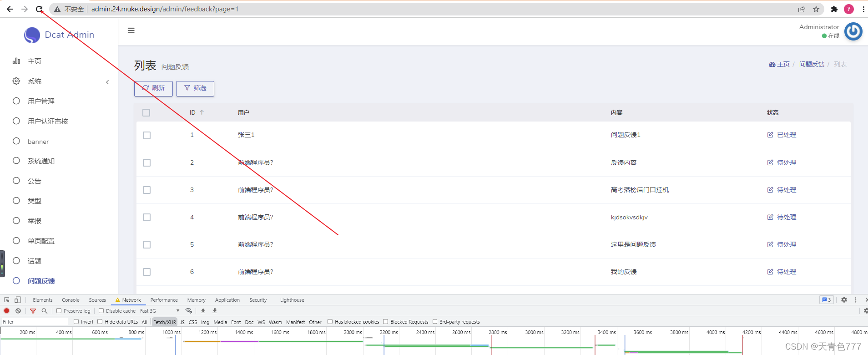Click the 不安全 site security warning
The width and height of the screenshot is (868, 355).
coord(69,9)
